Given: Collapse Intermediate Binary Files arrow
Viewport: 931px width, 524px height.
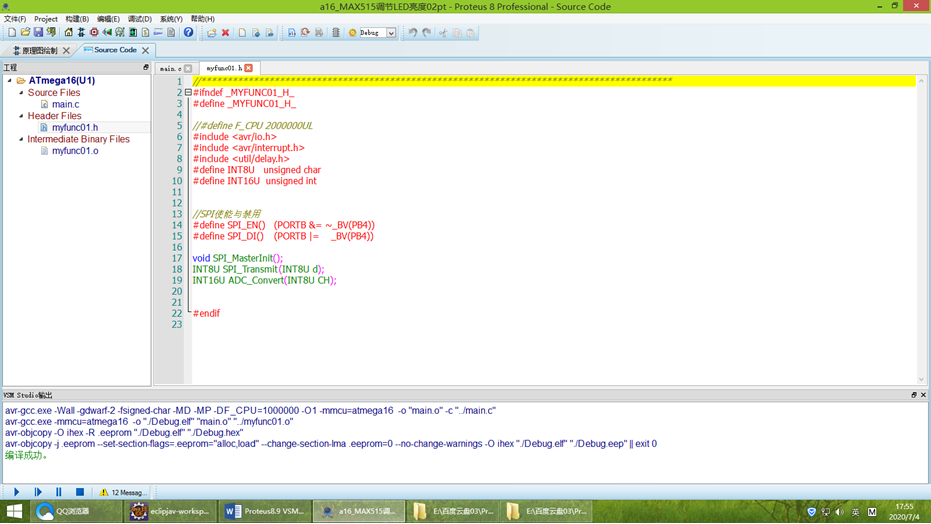Looking at the screenshot, I should [x=21, y=139].
